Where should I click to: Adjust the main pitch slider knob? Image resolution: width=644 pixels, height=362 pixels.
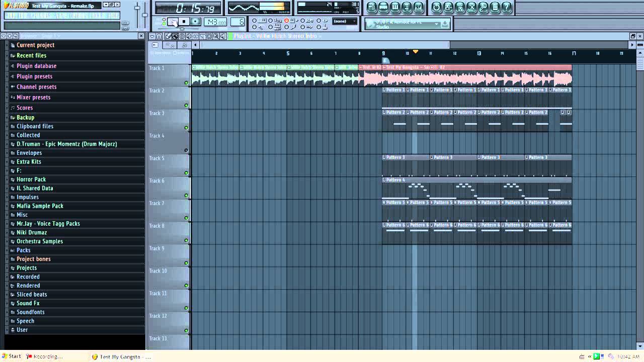coord(145,15)
